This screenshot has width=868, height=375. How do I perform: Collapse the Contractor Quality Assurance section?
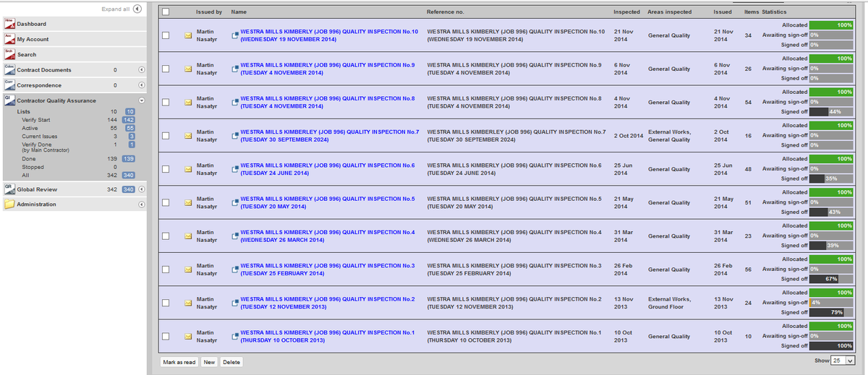pyautogui.click(x=142, y=100)
